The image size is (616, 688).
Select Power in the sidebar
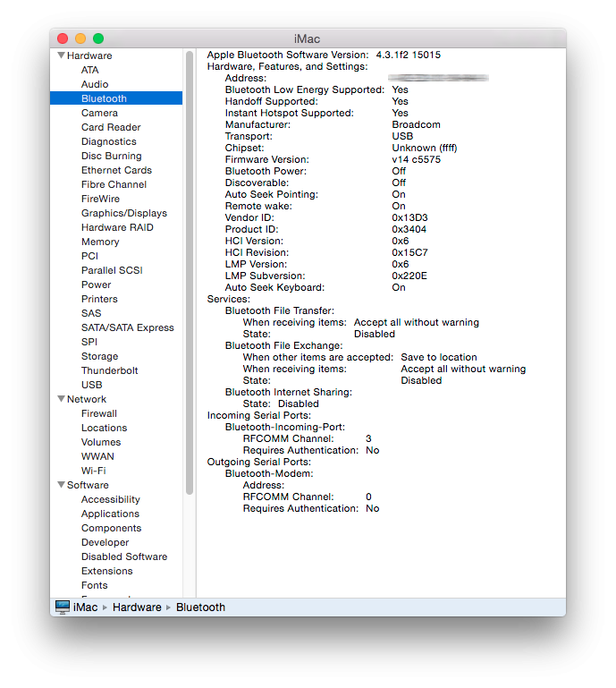(96, 285)
